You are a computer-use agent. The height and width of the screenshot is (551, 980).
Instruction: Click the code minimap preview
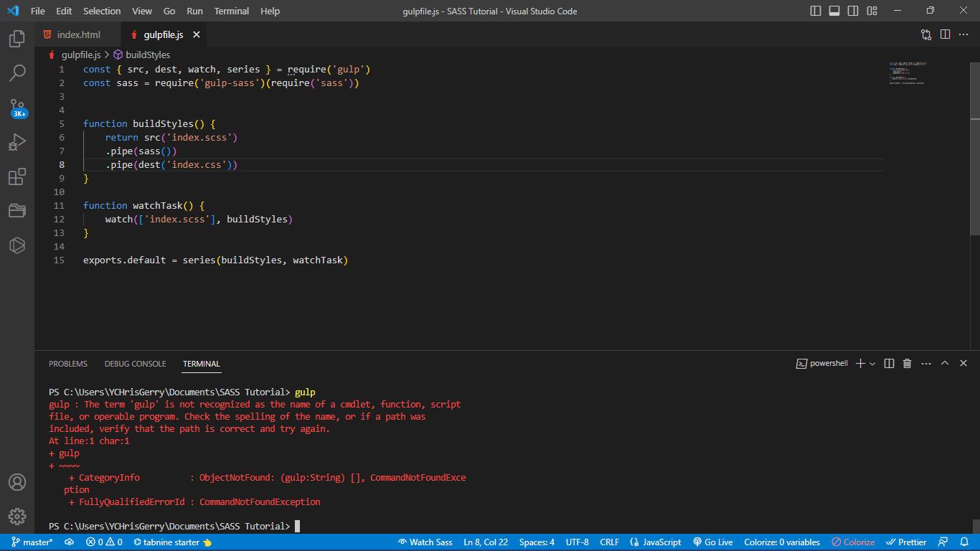[908, 74]
